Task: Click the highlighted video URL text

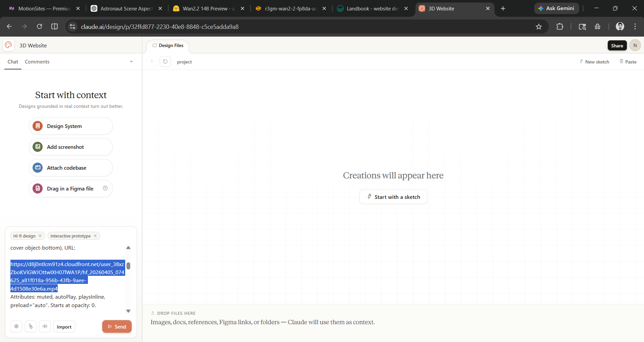Action: (x=67, y=276)
